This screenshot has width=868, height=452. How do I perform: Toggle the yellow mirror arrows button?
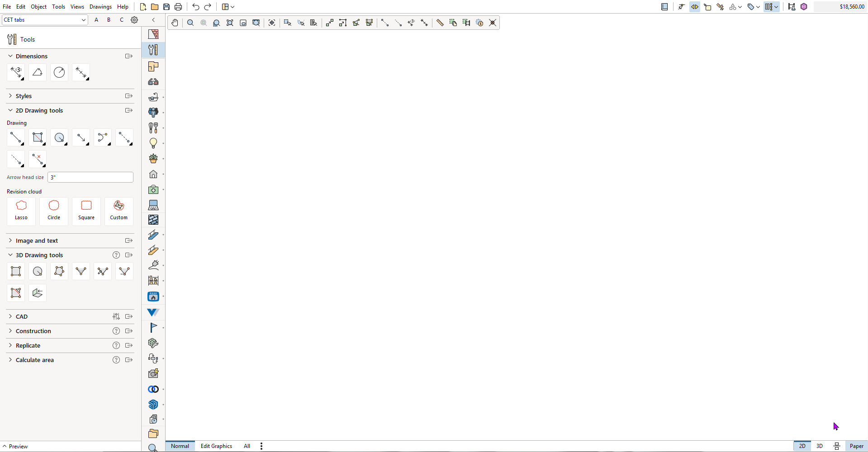[695, 7]
